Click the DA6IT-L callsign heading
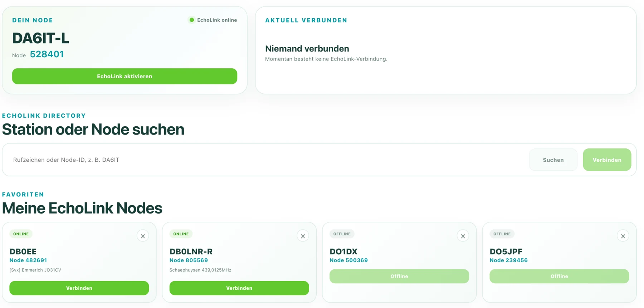The height and width of the screenshot is (308, 644). (x=40, y=38)
